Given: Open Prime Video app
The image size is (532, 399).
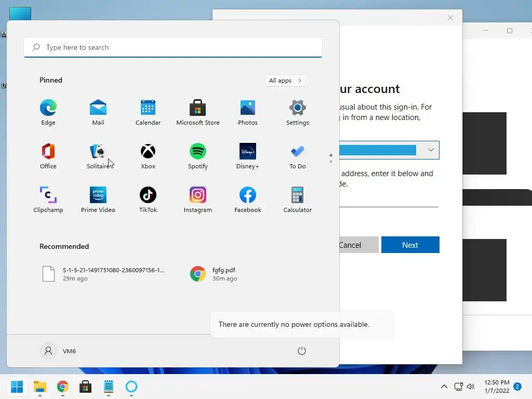Looking at the screenshot, I should [x=98, y=200].
